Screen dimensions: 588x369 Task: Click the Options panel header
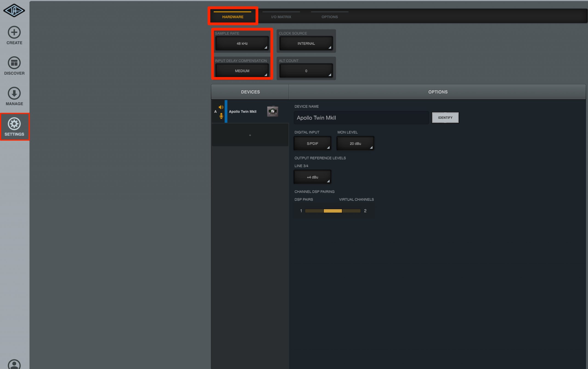pyautogui.click(x=438, y=92)
